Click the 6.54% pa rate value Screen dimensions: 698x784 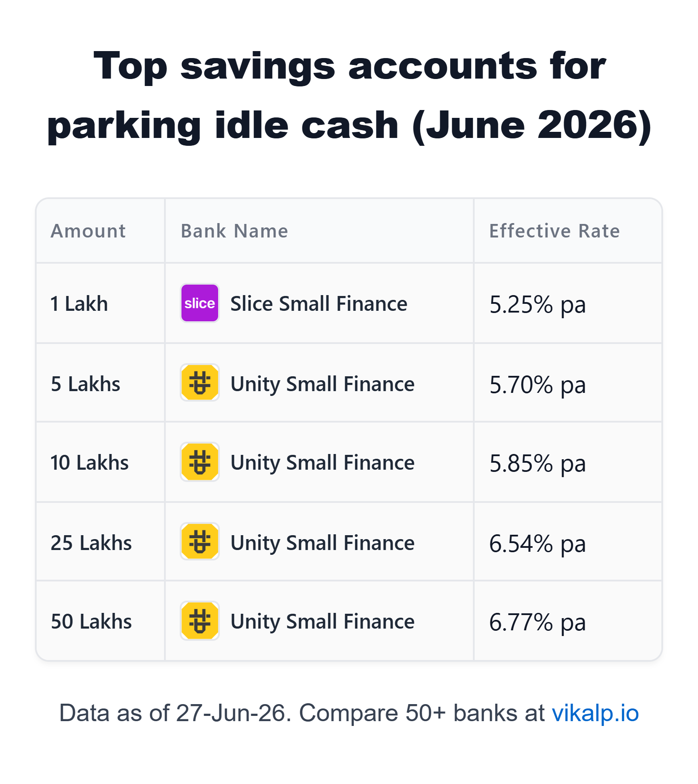pyautogui.click(x=537, y=544)
